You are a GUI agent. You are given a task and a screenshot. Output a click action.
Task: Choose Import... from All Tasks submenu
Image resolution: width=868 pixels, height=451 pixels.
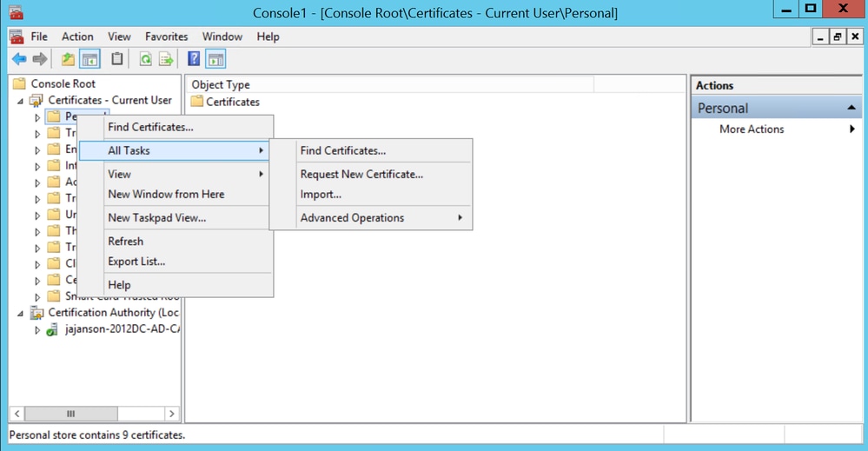coord(371,195)
